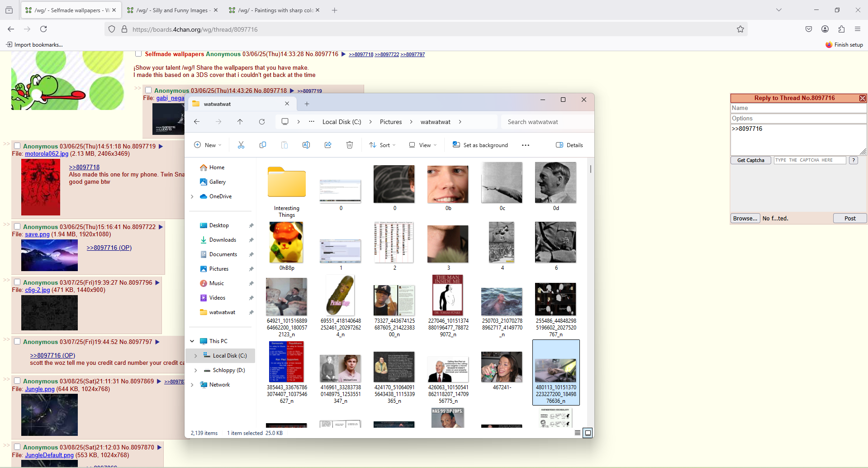Image resolution: width=868 pixels, height=468 pixels.
Task: Open Firefox application menu
Action: click(858, 29)
